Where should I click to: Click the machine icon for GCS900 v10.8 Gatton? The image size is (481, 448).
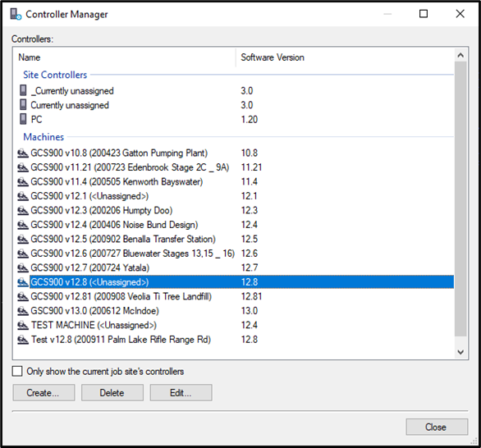(23, 153)
